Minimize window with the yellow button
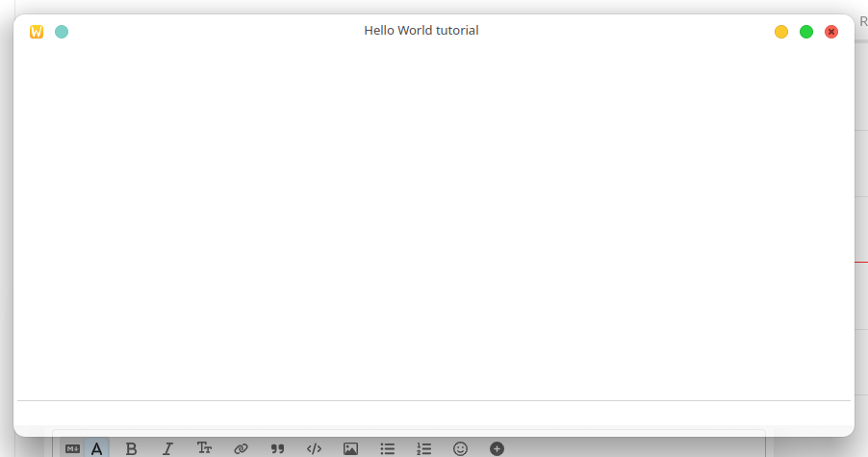The height and width of the screenshot is (457, 868). click(x=781, y=32)
